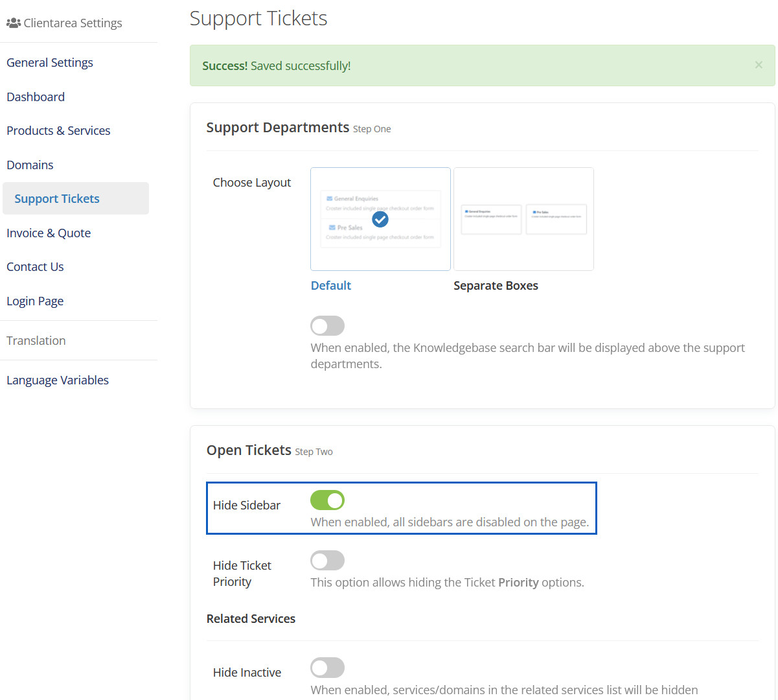Image resolution: width=778 pixels, height=700 pixels.
Task: Click the Clientarea Settings users icon
Action: pos(13,23)
